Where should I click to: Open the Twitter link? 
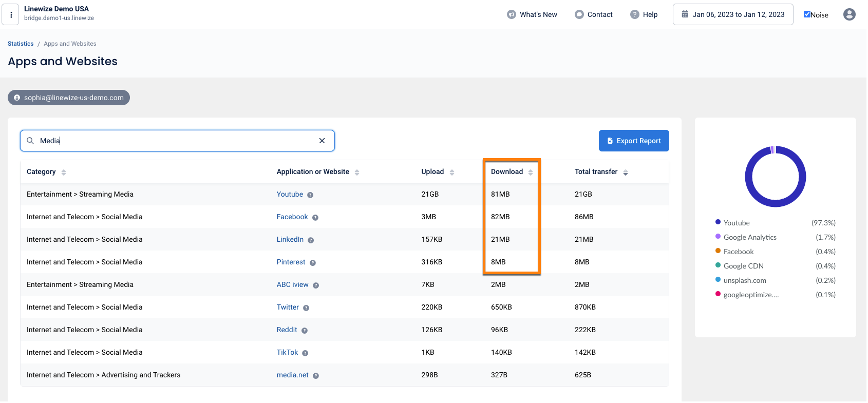coord(288,307)
